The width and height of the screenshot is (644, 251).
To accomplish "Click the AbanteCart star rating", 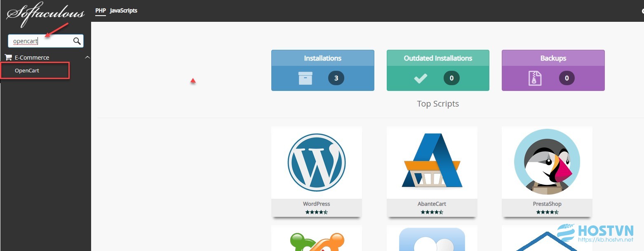I will 432,212.
